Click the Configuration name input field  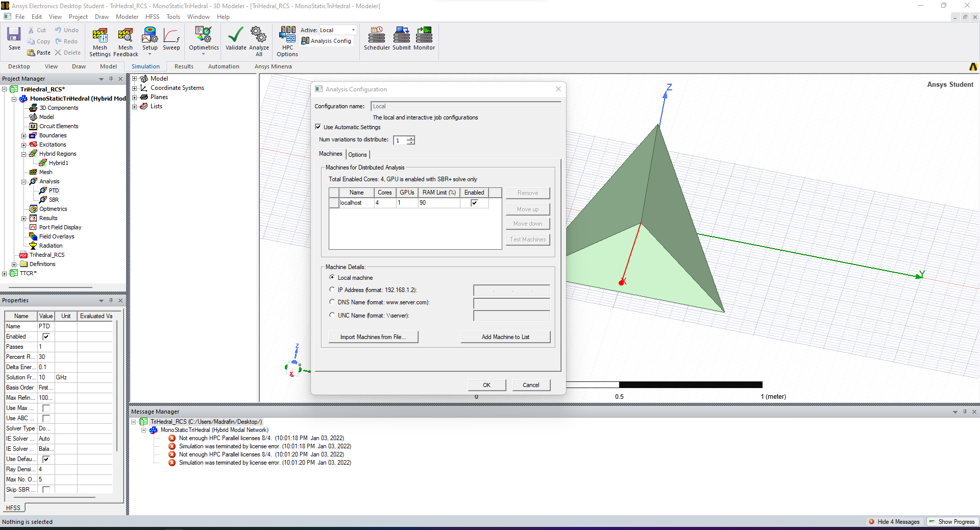click(x=465, y=106)
